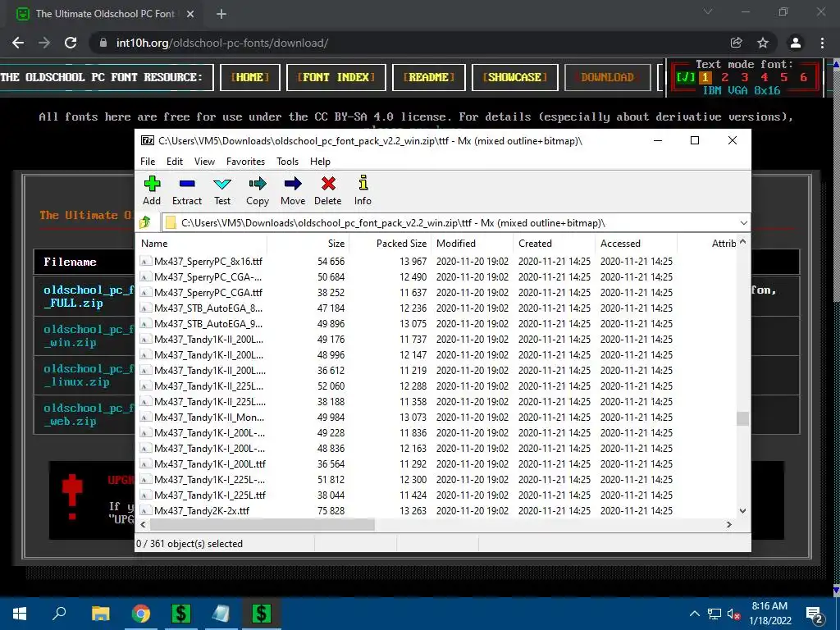
Task: Open Chrome three-dot menu
Action: click(822, 43)
